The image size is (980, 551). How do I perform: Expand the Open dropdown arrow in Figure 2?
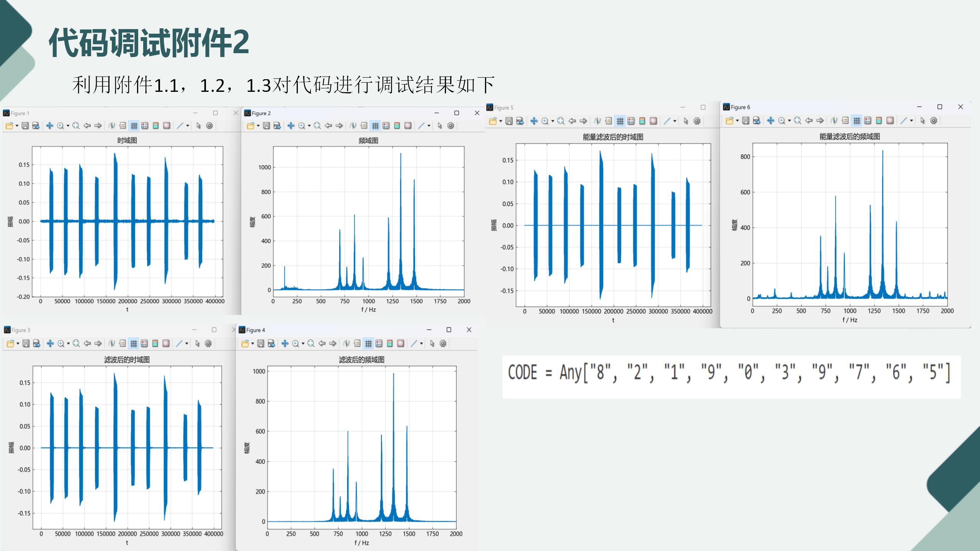pos(258,126)
